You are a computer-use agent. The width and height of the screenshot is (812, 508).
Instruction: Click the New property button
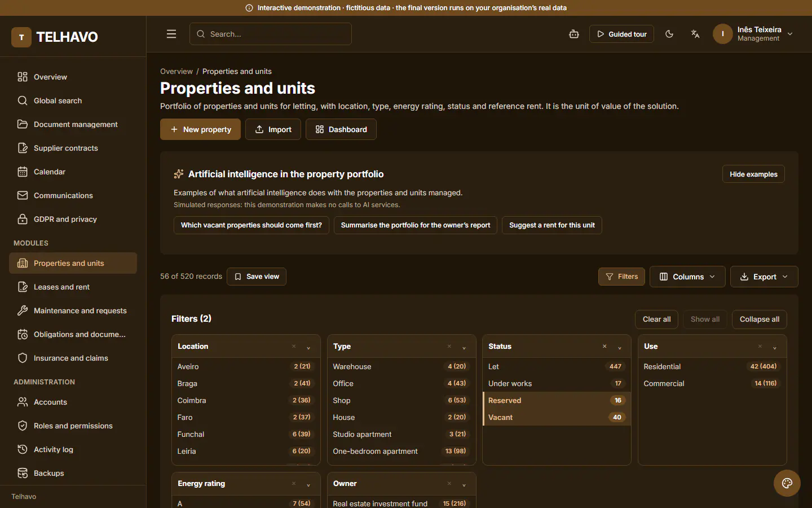pyautogui.click(x=200, y=129)
